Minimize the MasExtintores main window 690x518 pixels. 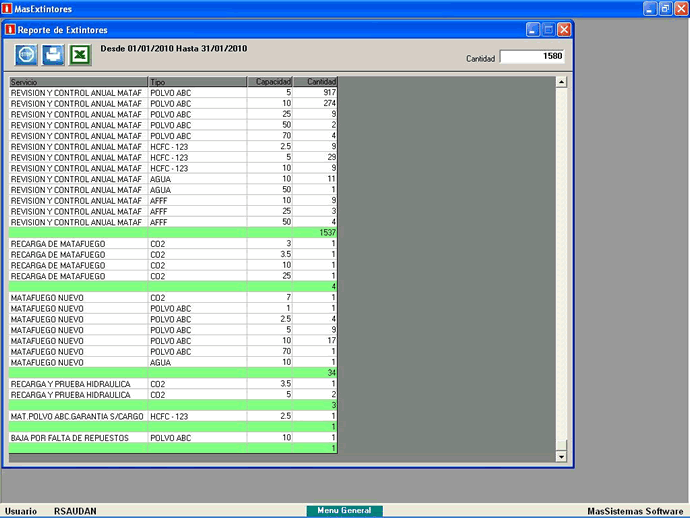pyautogui.click(x=650, y=8)
